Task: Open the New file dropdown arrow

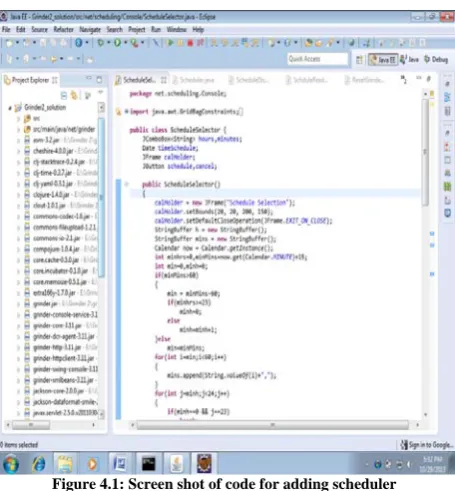Action: click(17, 43)
